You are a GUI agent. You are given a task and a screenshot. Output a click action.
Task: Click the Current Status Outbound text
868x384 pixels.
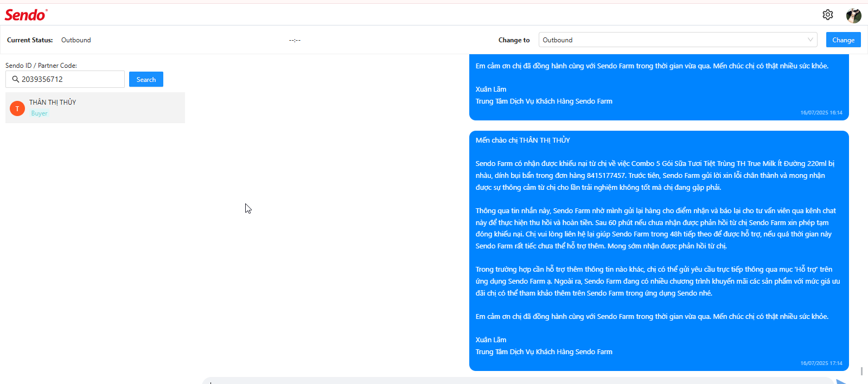click(76, 40)
